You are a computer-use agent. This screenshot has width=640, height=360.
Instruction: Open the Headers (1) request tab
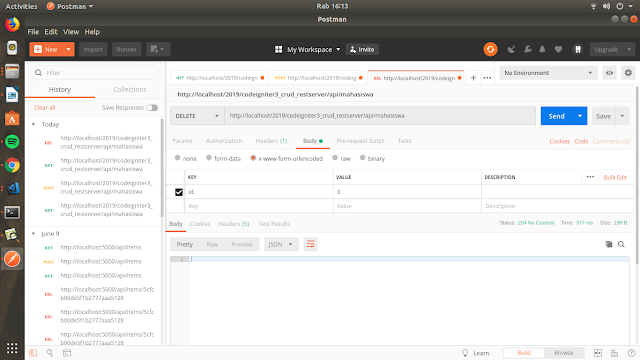pos(271,141)
